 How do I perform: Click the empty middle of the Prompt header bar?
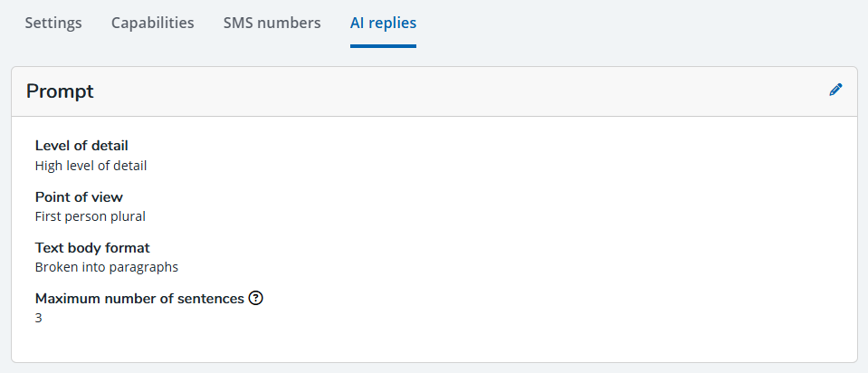pos(453,91)
